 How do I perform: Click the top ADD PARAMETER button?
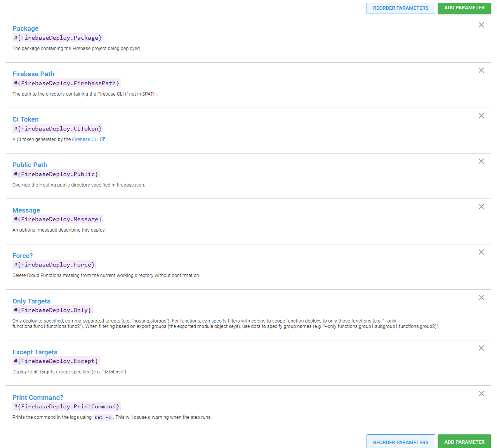[x=464, y=8]
